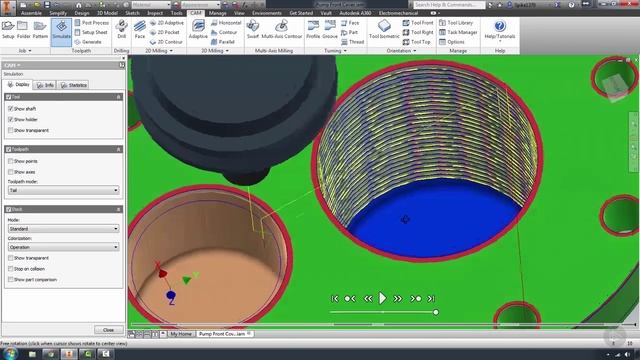The height and width of the screenshot is (360, 640).
Task: Generate the toolpath with Generate icon
Action: coord(88,42)
